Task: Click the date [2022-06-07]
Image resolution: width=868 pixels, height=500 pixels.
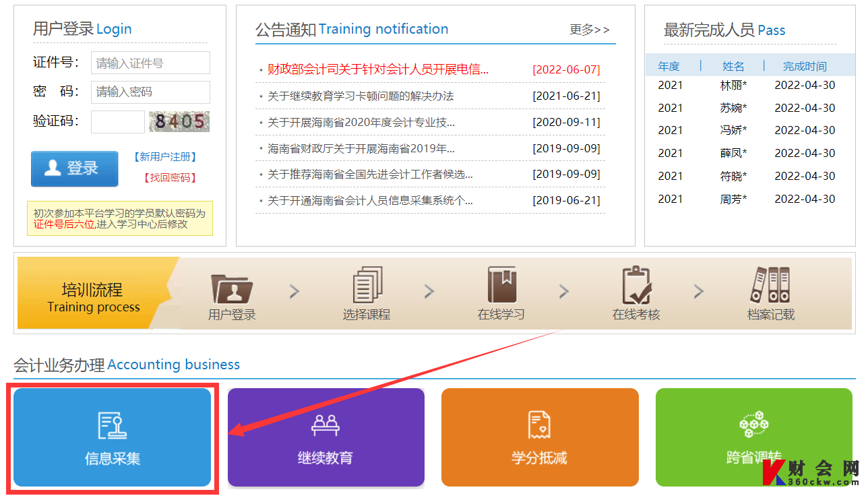Action: pos(566,69)
